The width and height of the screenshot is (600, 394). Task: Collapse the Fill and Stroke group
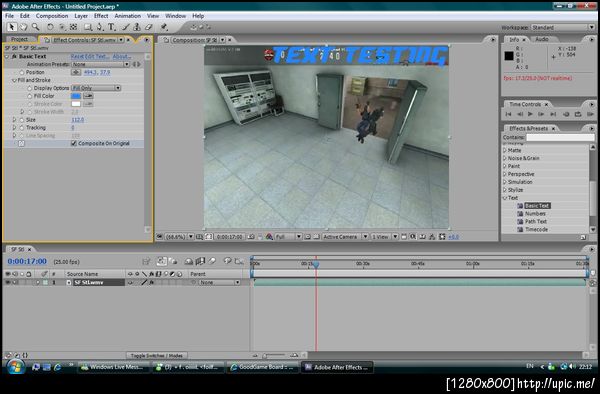coord(14,80)
